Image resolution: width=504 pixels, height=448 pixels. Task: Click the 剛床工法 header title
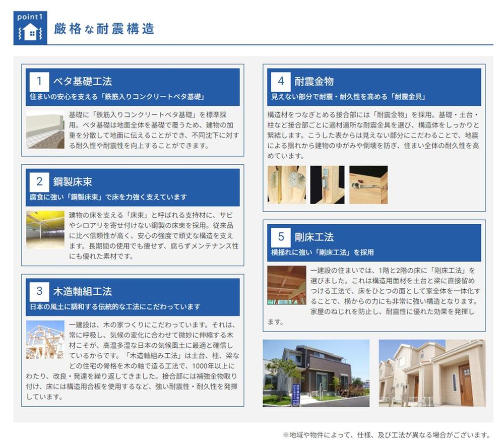314,236
